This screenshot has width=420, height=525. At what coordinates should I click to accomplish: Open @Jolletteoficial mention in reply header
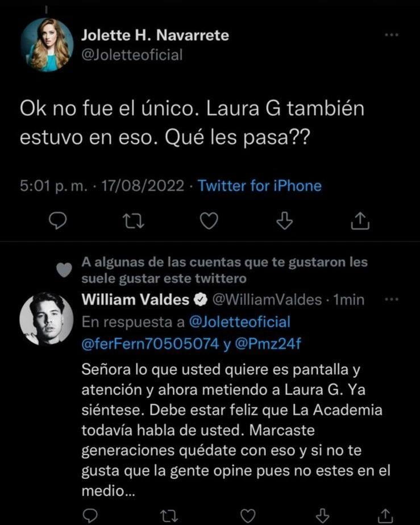click(238, 322)
